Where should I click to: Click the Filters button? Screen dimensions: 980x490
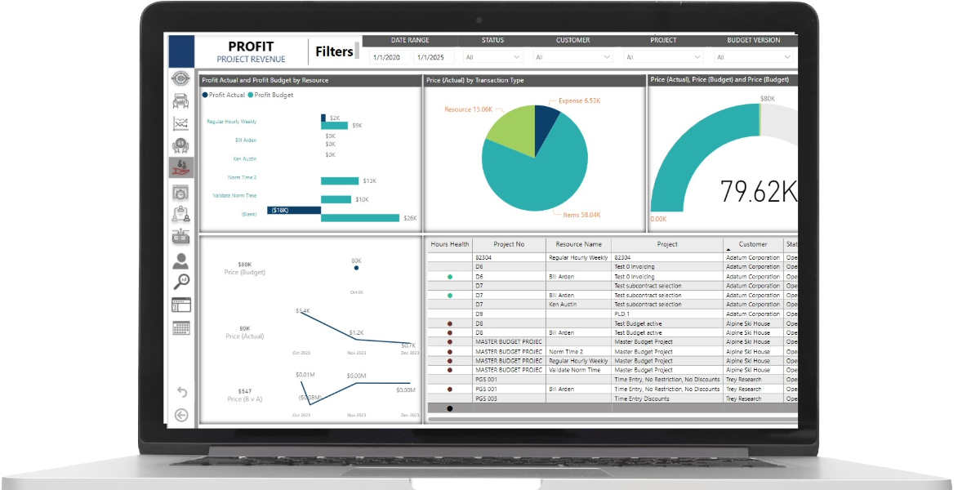click(x=335, y=51)
